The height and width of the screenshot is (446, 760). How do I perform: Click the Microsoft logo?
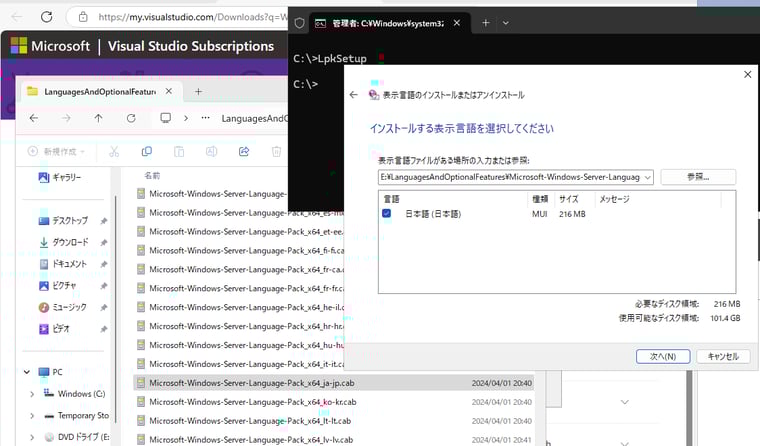[19, 46]
